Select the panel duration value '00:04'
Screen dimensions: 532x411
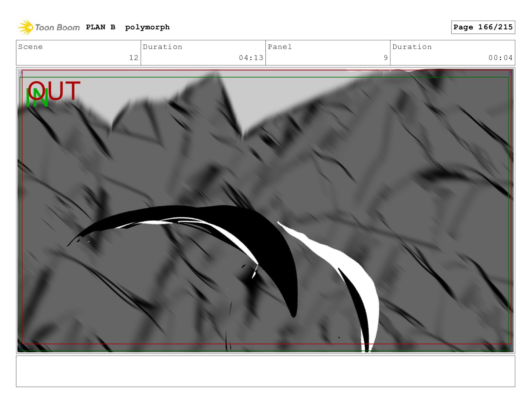click(x=500, y=58)
